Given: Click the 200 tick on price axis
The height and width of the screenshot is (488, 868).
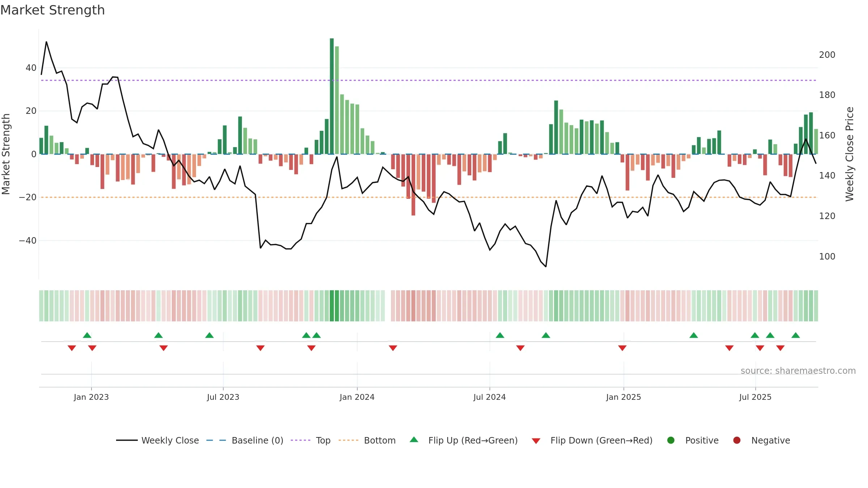Looking at the screenshot, I should [x=827, y=55].
